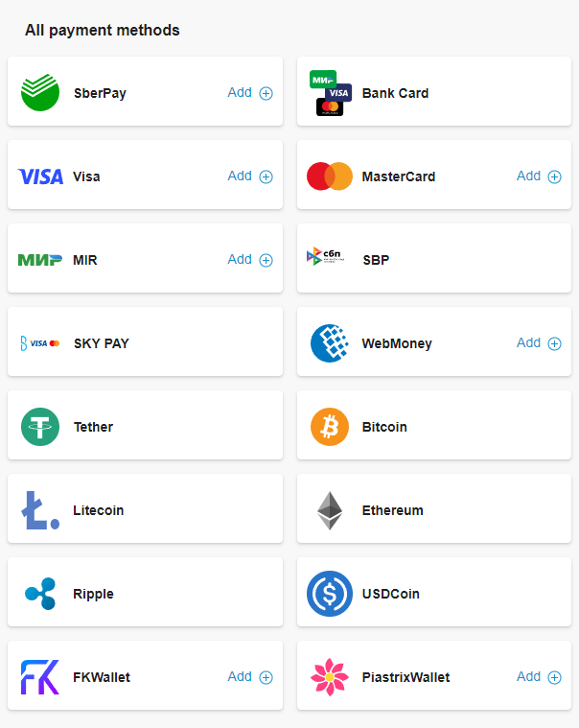Click Add next to Visa
579x728 pixels.
point(250,176)
